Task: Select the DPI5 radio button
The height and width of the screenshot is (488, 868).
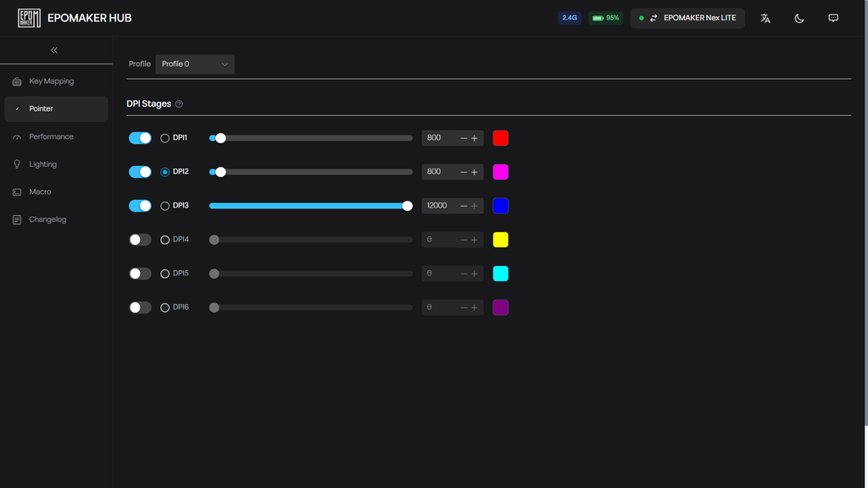Action: tap(165, 274)
